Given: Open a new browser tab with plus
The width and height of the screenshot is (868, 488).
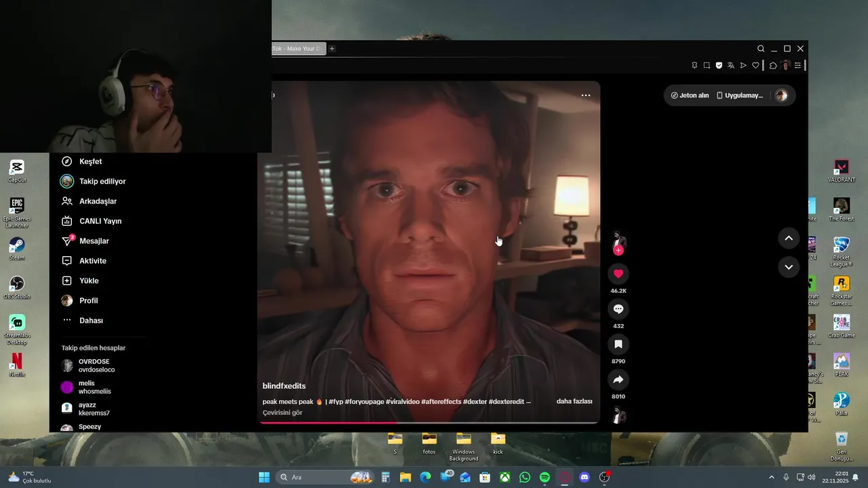Looking at the screenshot, I should click(x=332, y=49).
